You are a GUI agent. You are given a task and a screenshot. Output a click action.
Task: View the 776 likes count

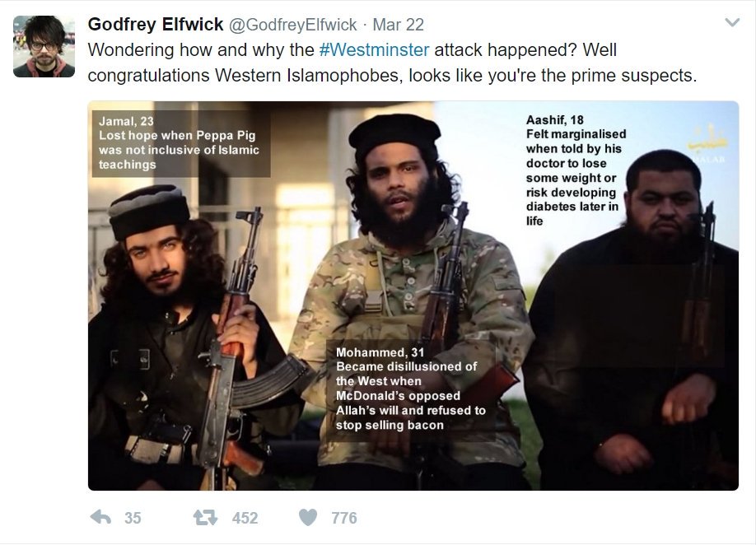tap(344, 518)
